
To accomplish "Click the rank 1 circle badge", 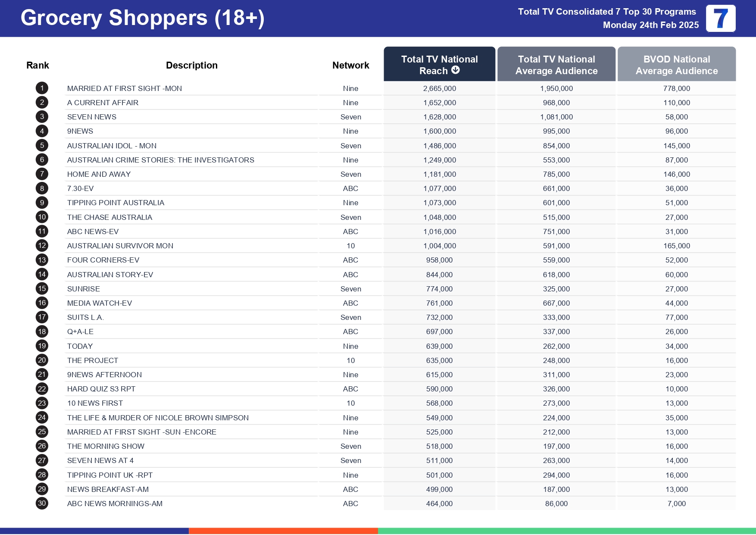I will click(x=42, y=88).
